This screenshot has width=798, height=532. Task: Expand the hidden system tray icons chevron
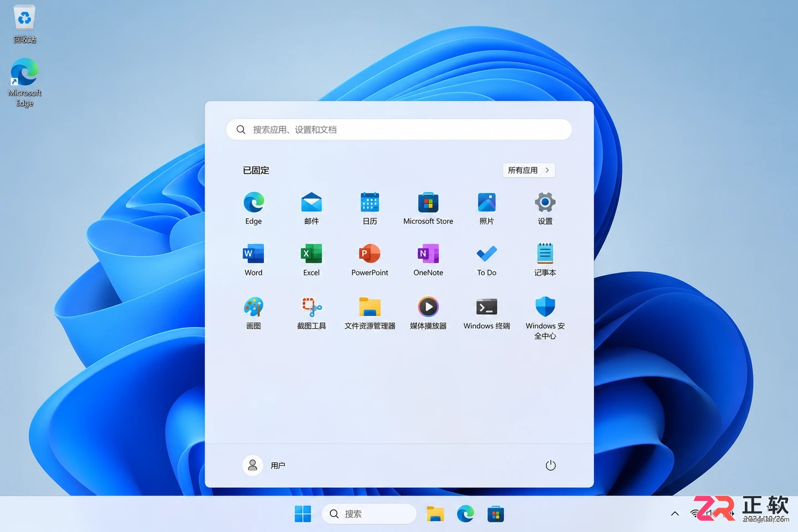point(675,514)
